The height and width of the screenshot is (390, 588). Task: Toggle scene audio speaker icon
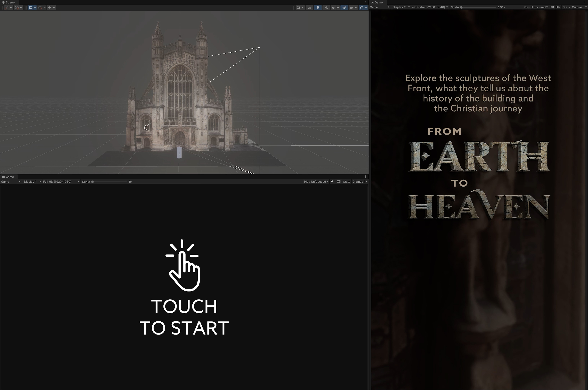(326, 8)
